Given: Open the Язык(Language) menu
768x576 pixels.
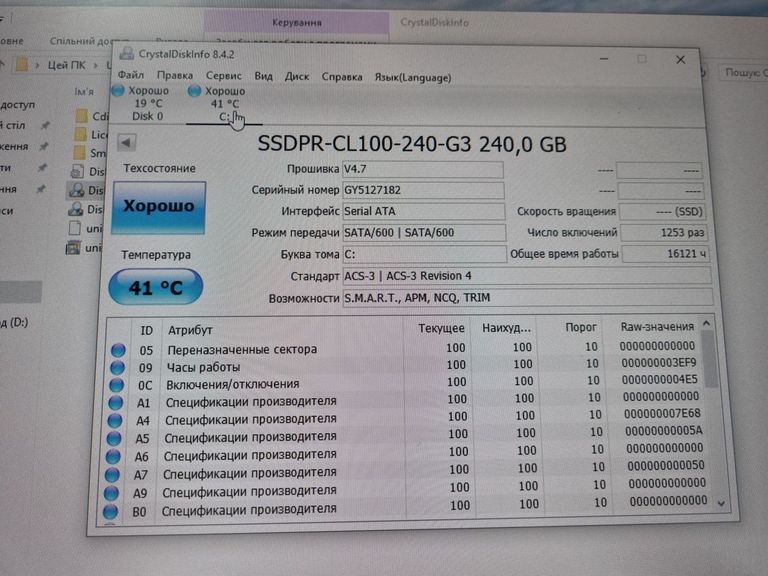Looking at the screenshot, I should pos(413,78).
